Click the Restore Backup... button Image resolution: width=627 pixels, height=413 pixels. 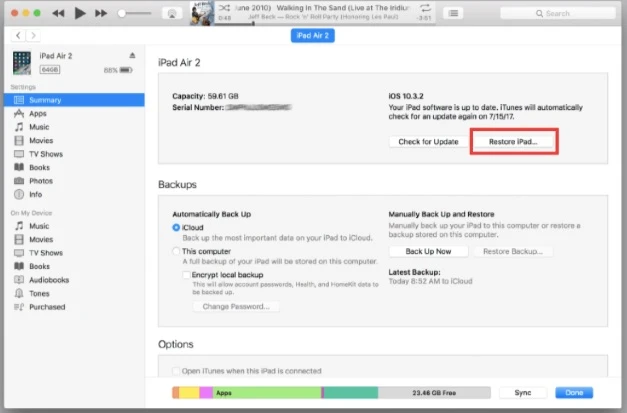click(513, 251)
